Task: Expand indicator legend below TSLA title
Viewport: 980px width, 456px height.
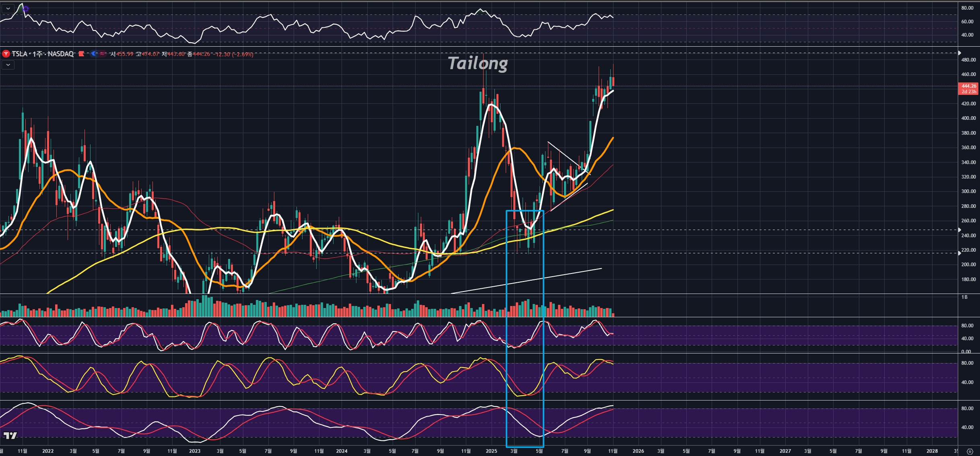Action: click(x=8, y=65)
